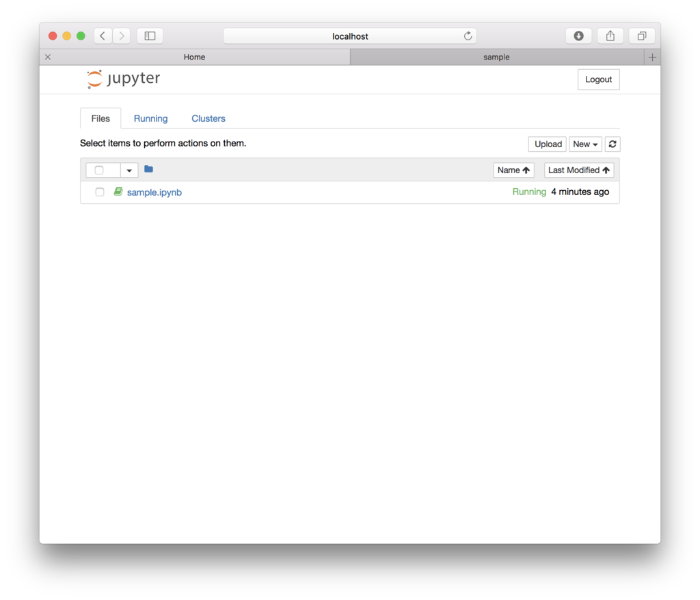Viewport: 700px width, 600px height.
Task: Sort files by Last Modified
Action: pos(578,170)
